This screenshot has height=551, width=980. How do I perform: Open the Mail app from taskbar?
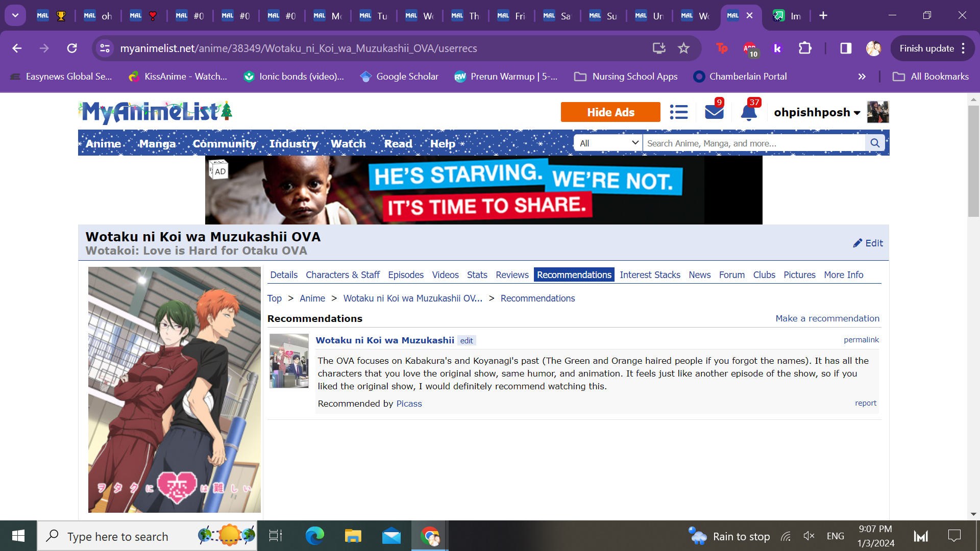click(x=391, y=536)
